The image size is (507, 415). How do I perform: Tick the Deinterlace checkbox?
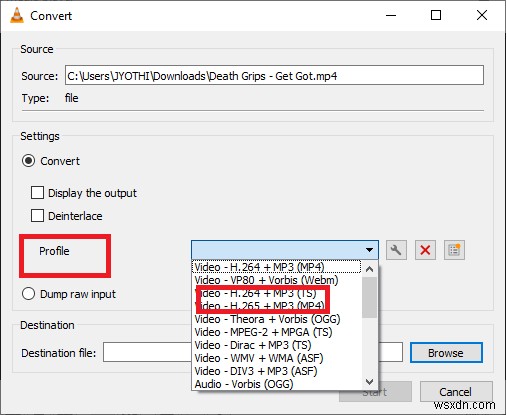pos(37,216)
